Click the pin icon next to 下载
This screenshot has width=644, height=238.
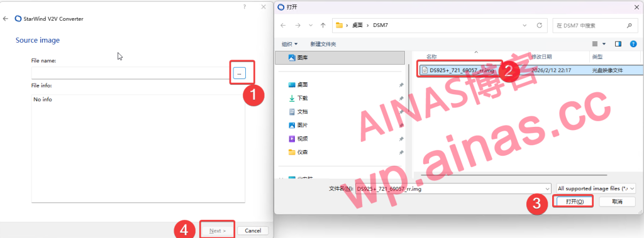click(x=401, y=99)
